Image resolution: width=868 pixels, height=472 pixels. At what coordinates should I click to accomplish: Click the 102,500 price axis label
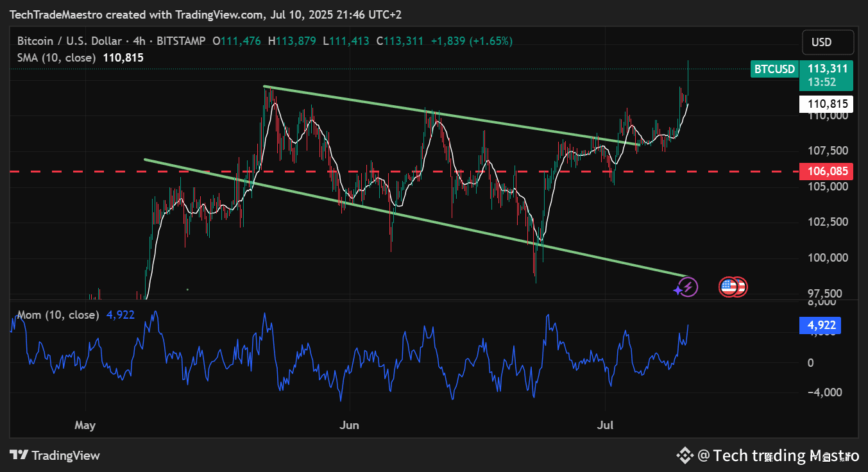(x=828, y=223)
